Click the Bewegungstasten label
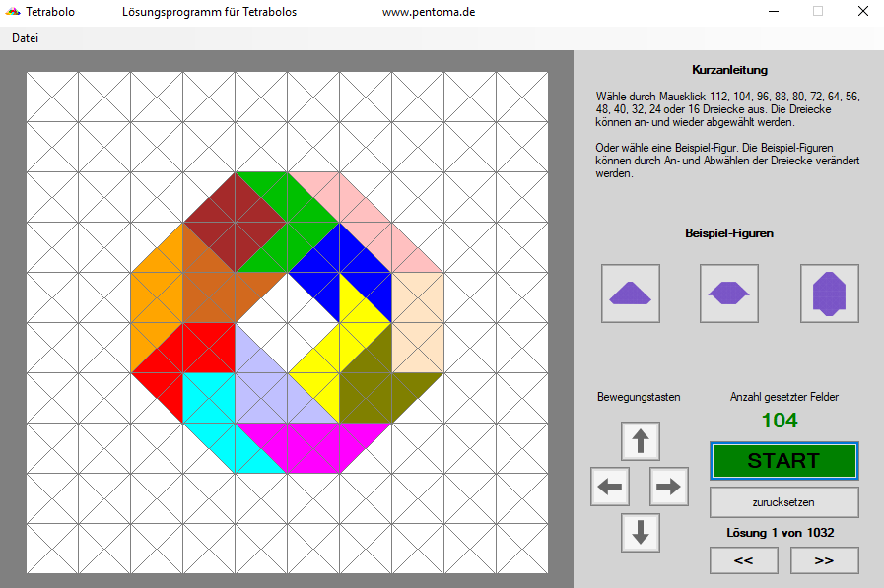The image size is (884, 588). pyautogui.click(x=639, y=397)
